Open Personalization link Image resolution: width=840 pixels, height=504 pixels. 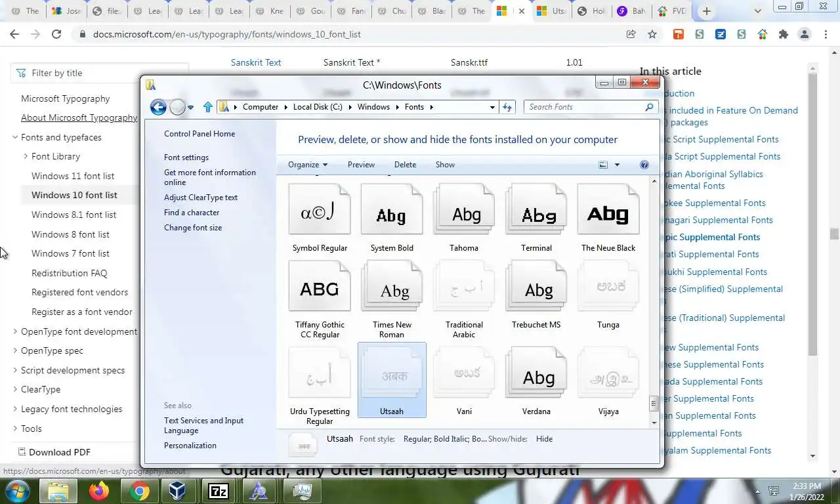[x=190, y=446]
